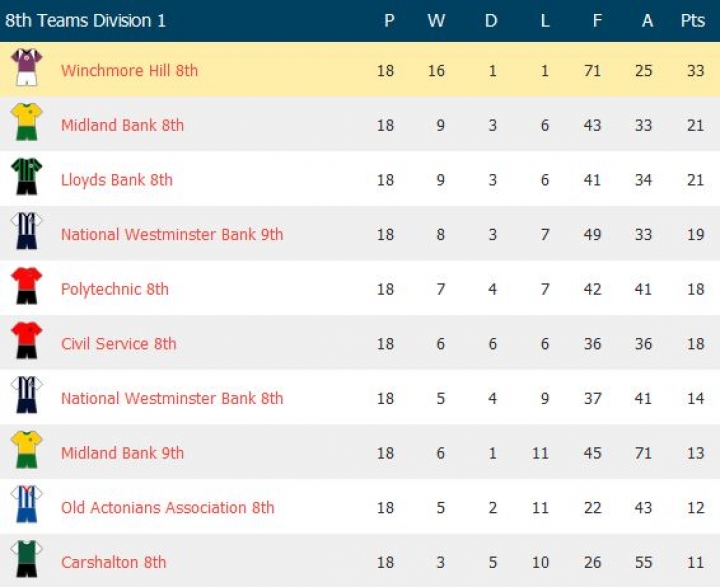Screen dimensions: 720x587
Task: Click the Lloyds Bank 8th kit icon
Action: click(x=26, y=177)
